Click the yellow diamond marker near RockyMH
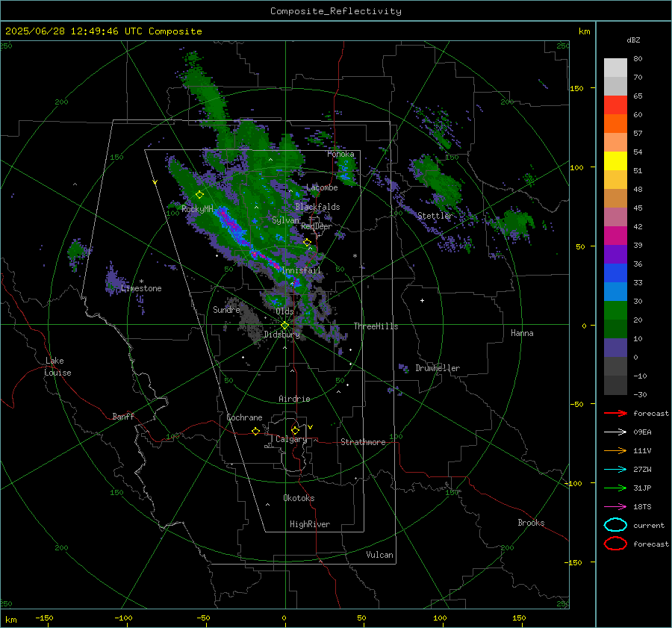The image size is (672, 628). coord(199,195)
